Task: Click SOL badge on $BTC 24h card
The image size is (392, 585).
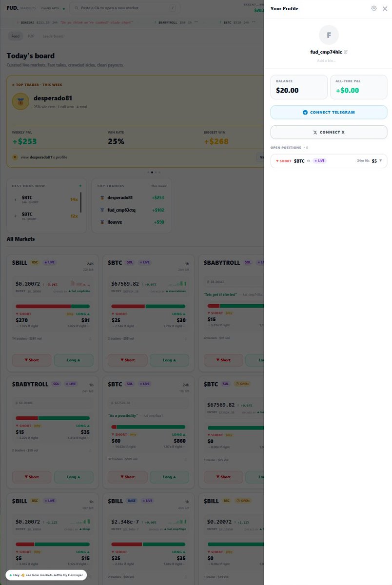Action: (130, 384)
